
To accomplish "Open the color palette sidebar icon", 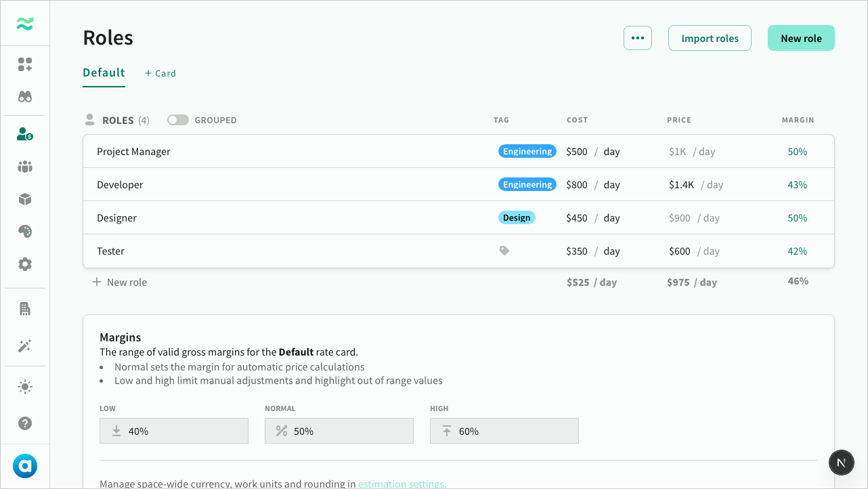I will click(x=25, y=232).
